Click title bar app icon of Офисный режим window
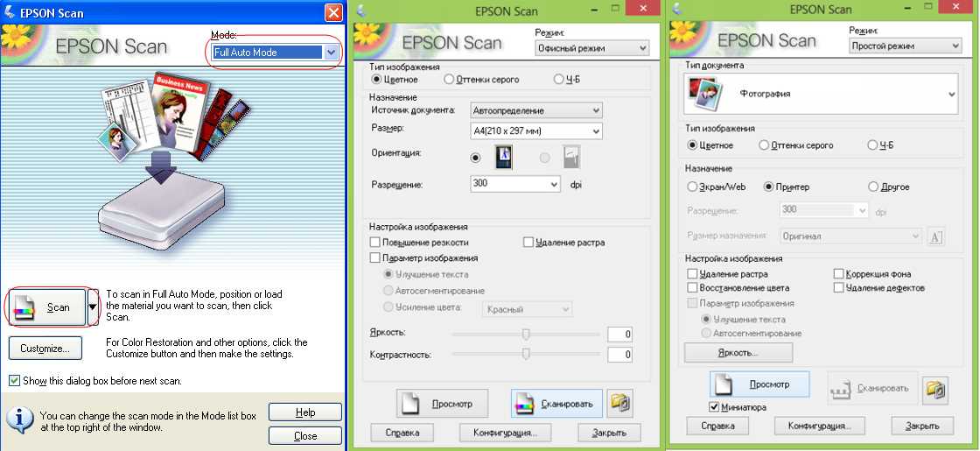 [363, 9]
